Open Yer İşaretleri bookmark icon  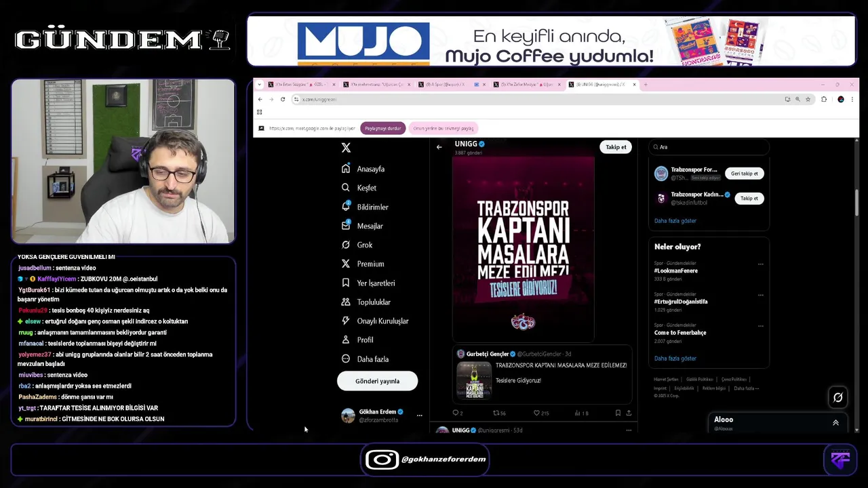pos(346,283)
